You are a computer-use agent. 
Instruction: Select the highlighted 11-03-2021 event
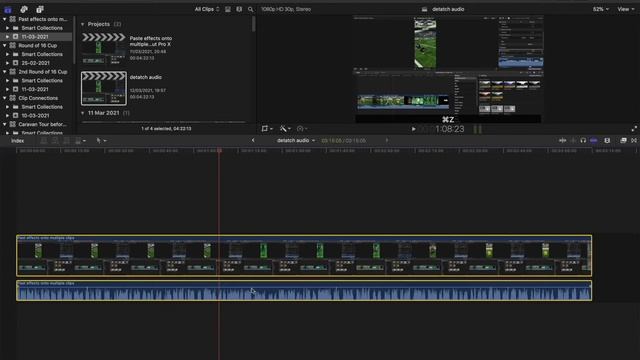coord(36,37)
